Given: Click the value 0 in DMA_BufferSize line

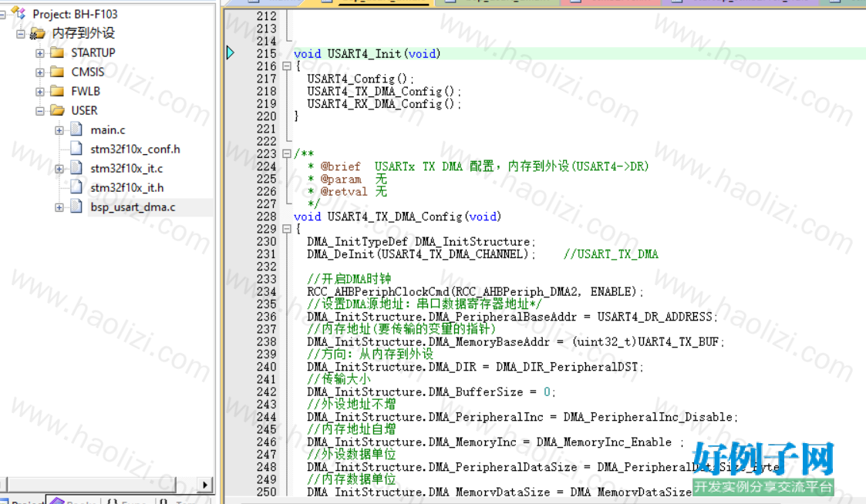Looking at the screenshot, I should pos(547,392).
